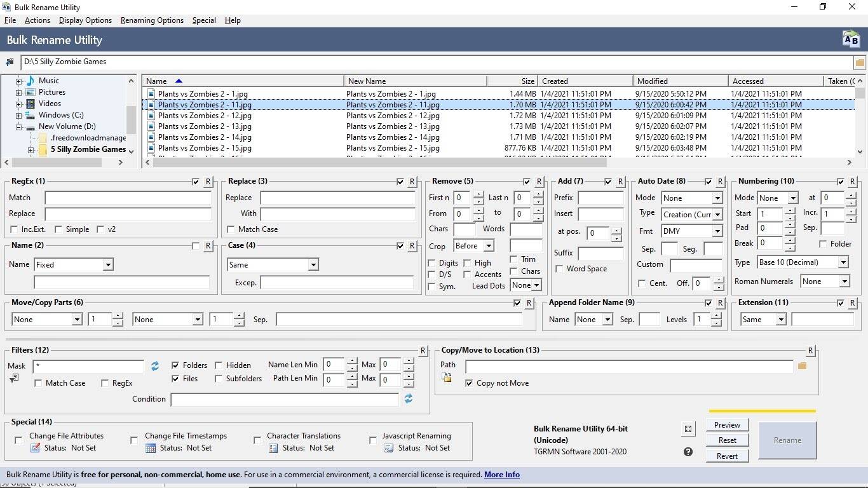Click the refresh icon next to Mask field
The width and height of the screenshot is (868, 488).
coord(155,366)
